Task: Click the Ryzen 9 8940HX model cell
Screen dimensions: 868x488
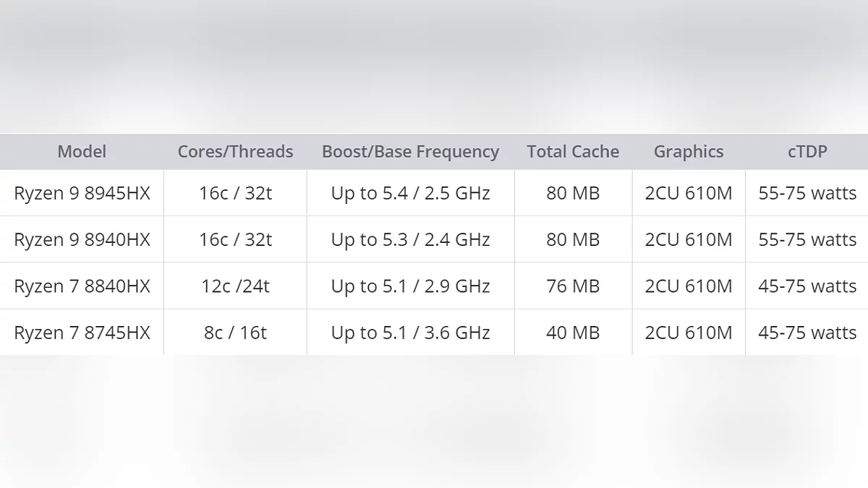Action: click(x=82, y=239)
